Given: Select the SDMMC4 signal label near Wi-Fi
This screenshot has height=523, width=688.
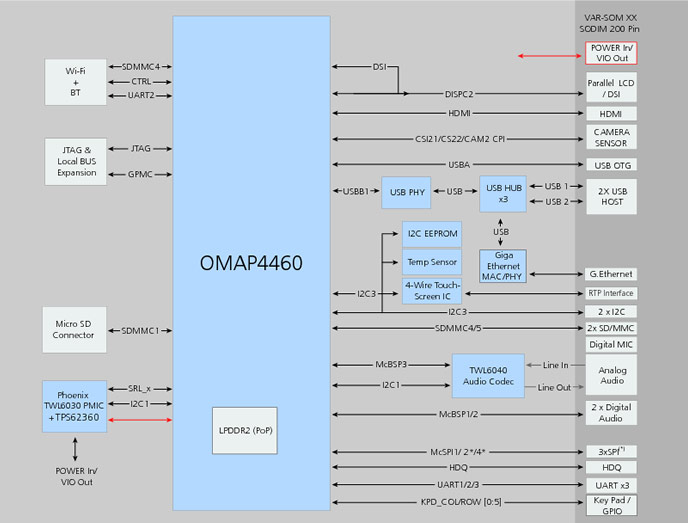Looking at the screenshot, I should 140,67.
